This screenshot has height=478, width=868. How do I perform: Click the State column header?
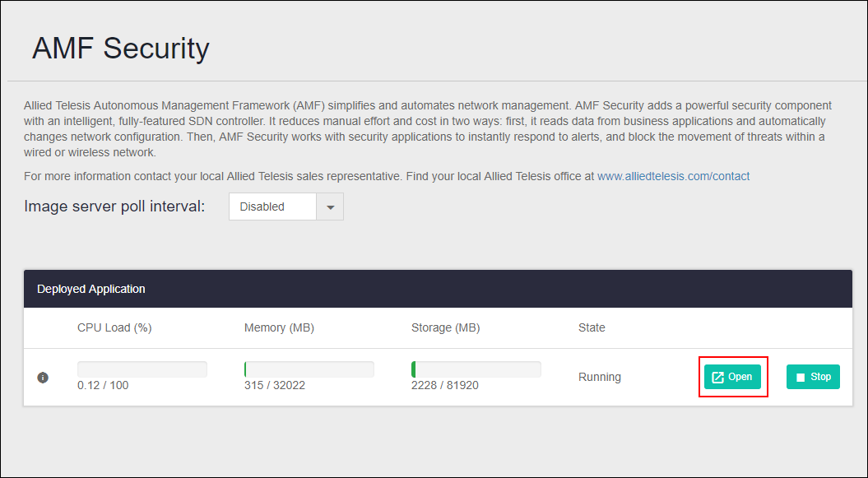click(592, 327)
